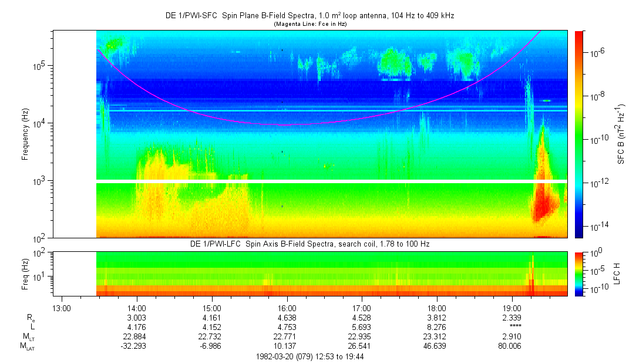Click the 19:00 time axis label
The image size is (636, 364).
tap(512, 308)
